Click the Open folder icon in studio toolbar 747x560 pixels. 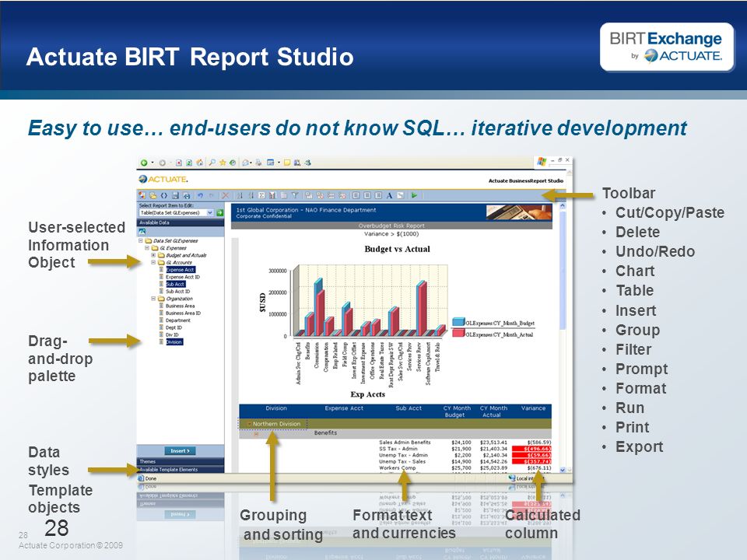click(153, 195)
